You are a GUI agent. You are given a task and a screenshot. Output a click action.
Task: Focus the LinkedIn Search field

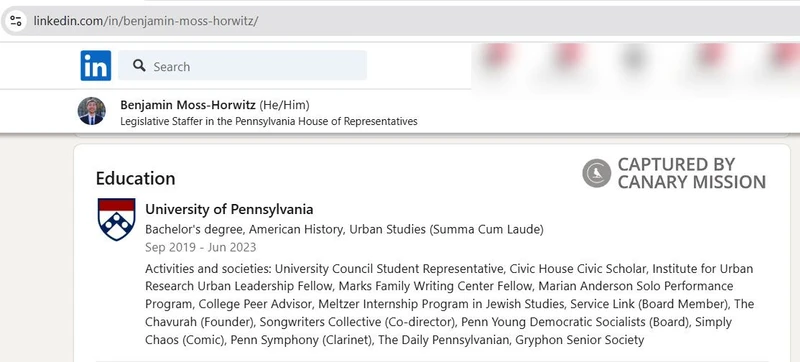coord(242,65)
